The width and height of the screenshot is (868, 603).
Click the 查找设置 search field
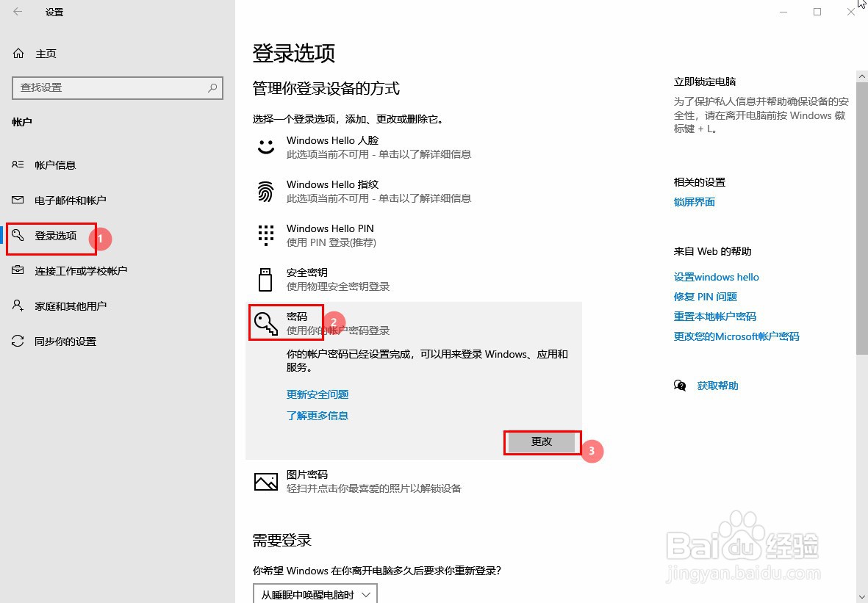118,88
